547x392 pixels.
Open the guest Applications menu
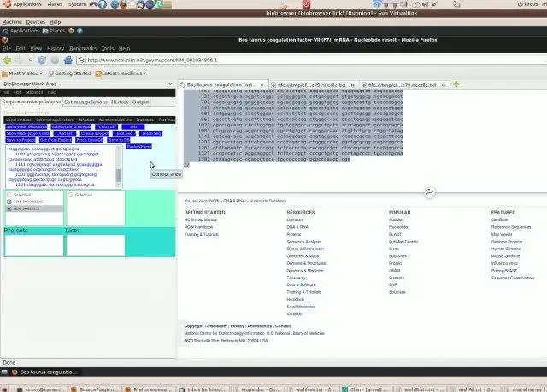(25, 31)
